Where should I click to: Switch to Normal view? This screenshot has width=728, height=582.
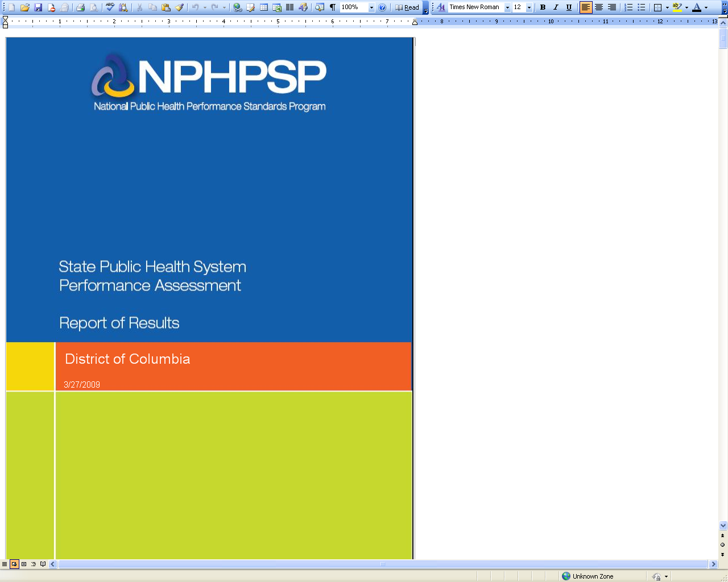click(x=5, y=564)
